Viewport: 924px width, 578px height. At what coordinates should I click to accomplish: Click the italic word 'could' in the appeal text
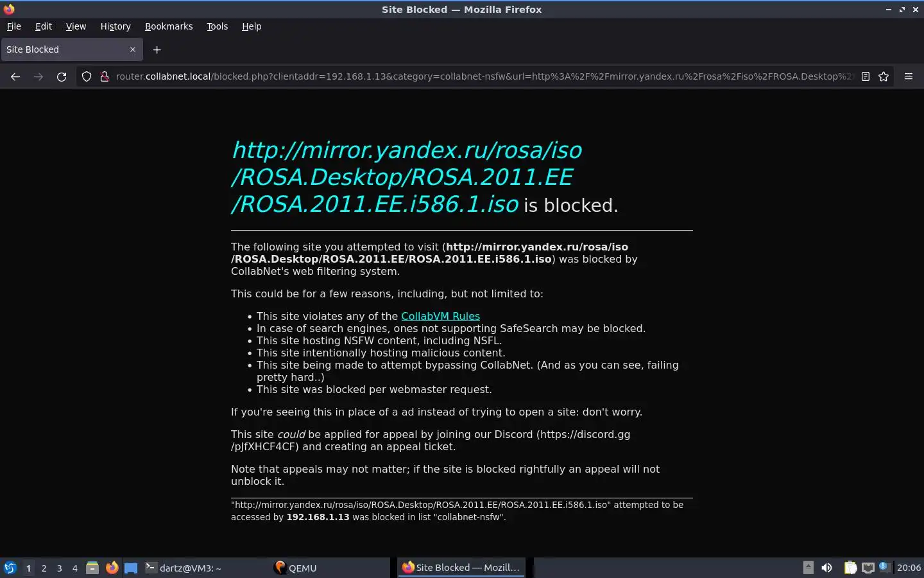291,434
